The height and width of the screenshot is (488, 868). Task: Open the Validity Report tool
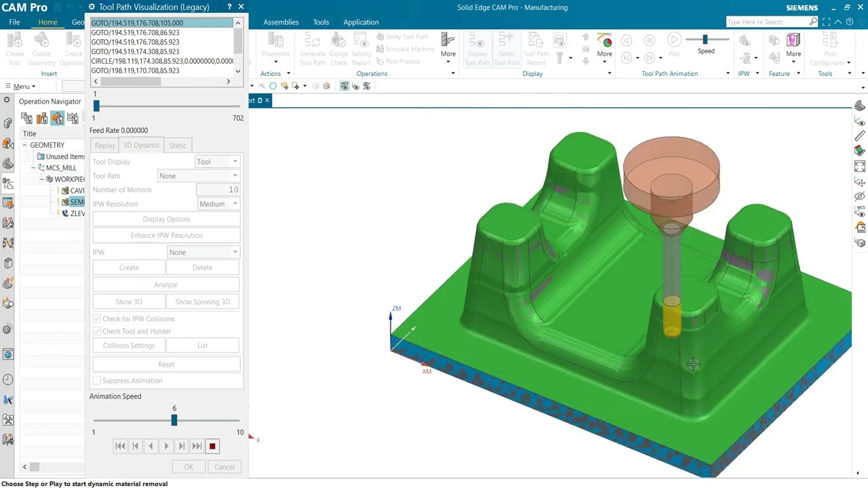[x=361, y=49]
